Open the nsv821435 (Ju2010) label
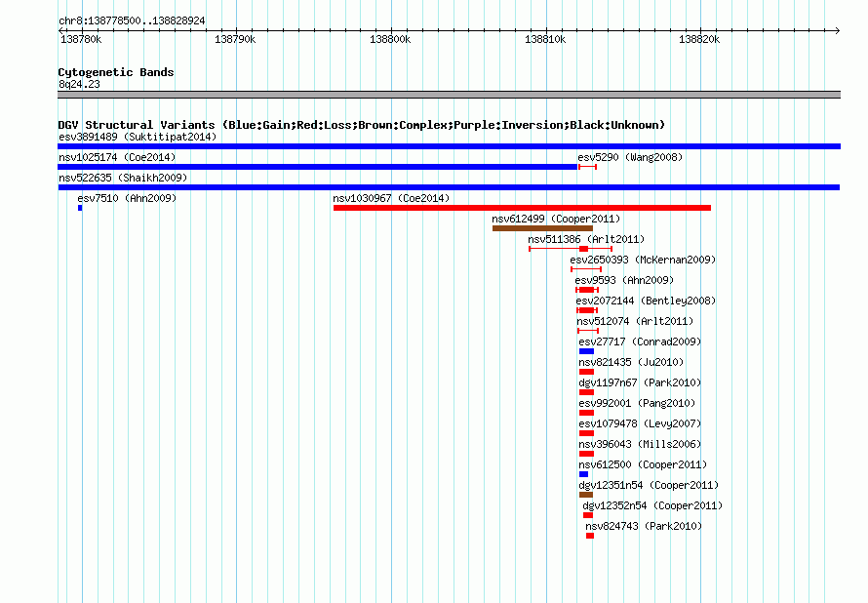 (631, 362)
